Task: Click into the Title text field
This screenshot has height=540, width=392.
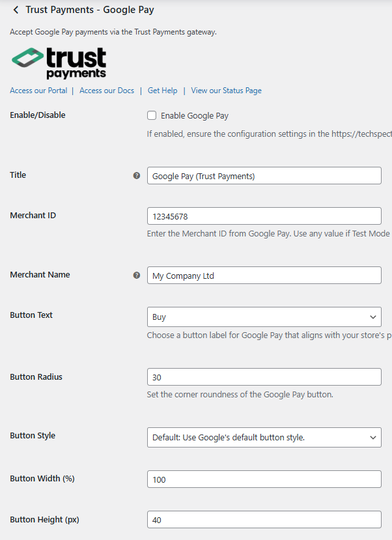Action: (264, 176)
